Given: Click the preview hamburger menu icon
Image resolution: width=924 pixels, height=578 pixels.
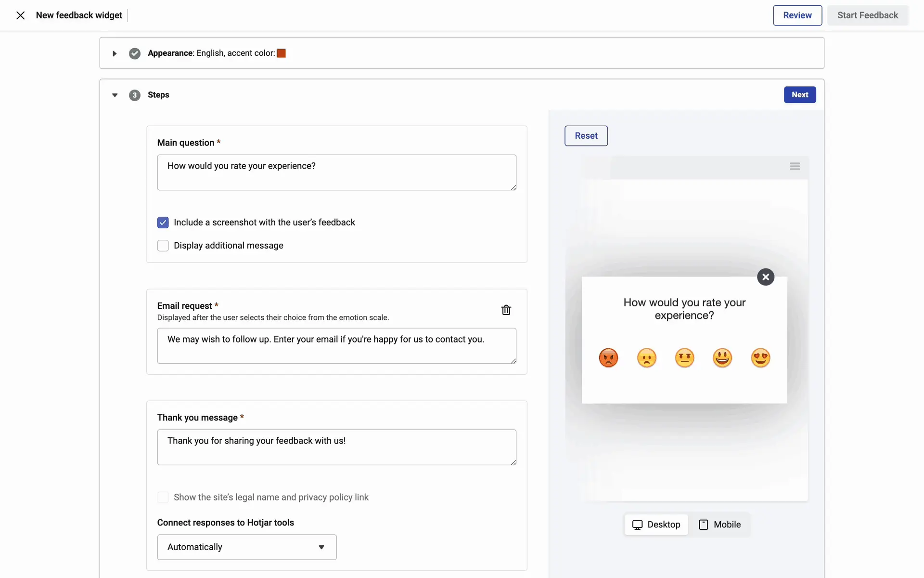Looking at the screenshot, I should click(795, 166).
